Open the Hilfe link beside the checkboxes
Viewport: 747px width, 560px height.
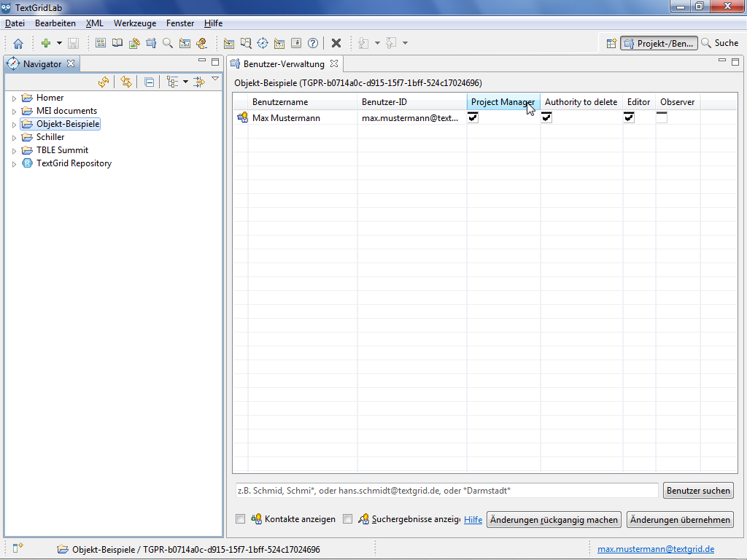[x=473, y=520]
